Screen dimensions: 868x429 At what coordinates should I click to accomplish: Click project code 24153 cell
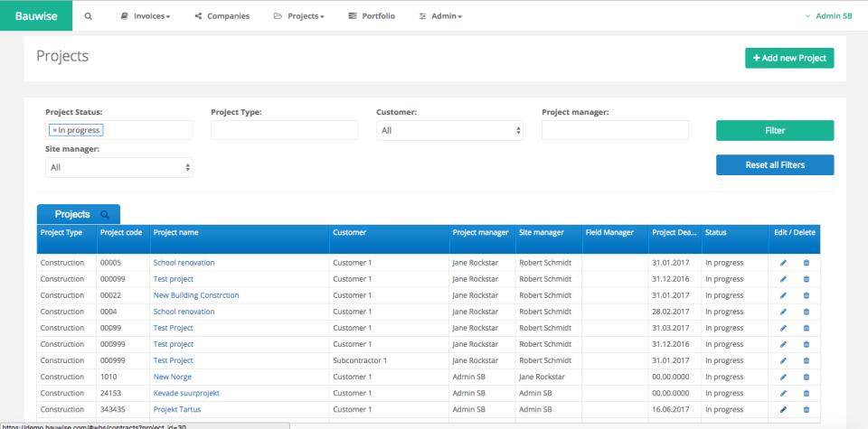pyautogui.click(x=123, y=393)
